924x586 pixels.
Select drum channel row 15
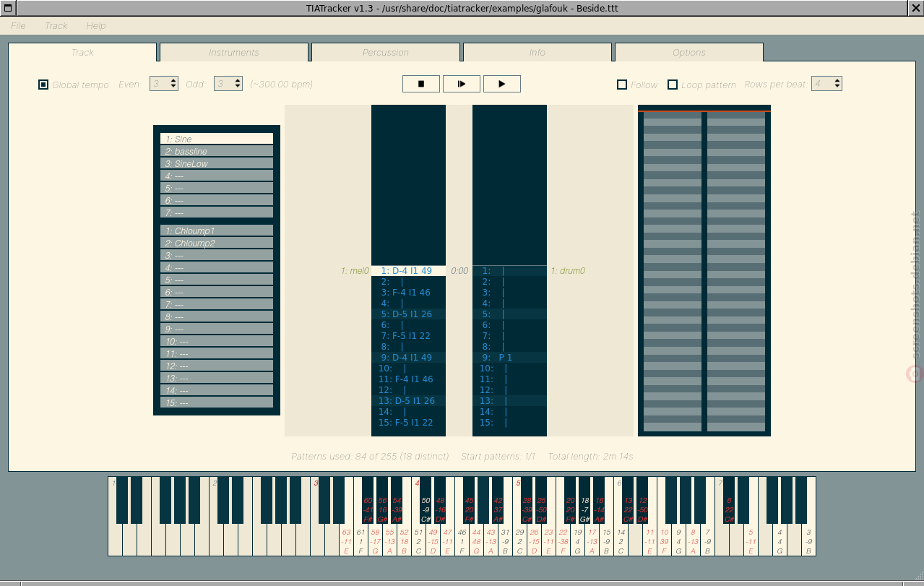pyautogui.click(x=509, y=423)
